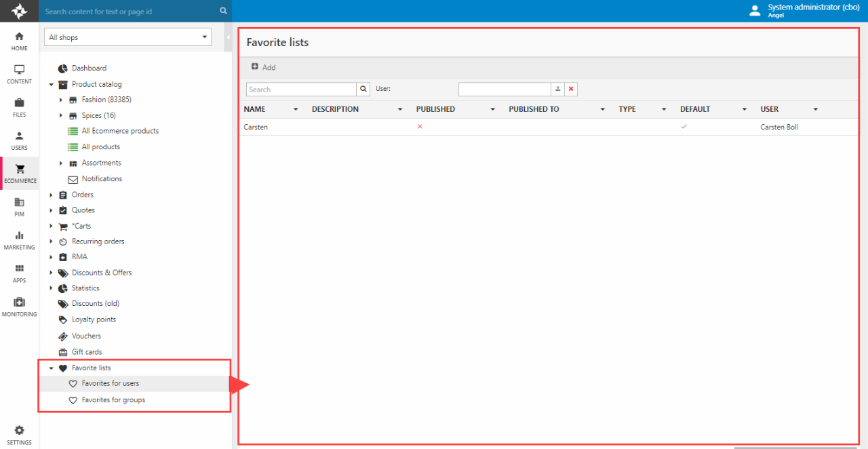
Task: Click the select user icon next to User field
Action: (x=558, y=90)
